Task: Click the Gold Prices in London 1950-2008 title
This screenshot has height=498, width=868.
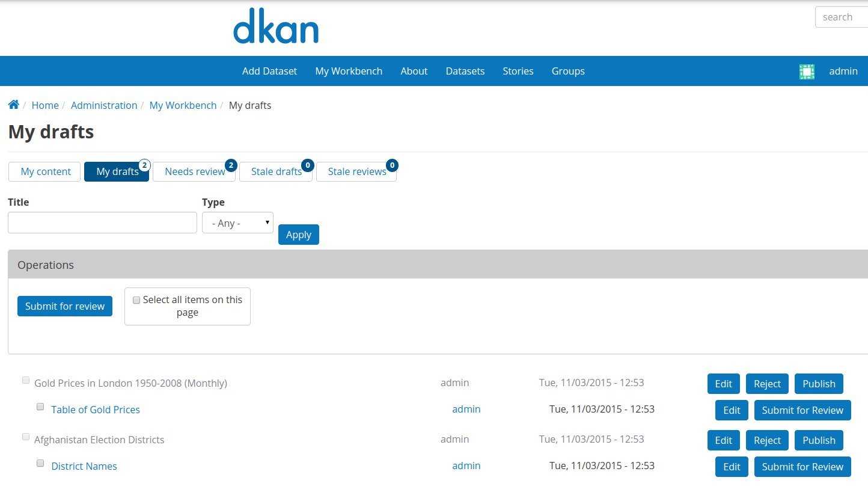Action: point(130,383)
